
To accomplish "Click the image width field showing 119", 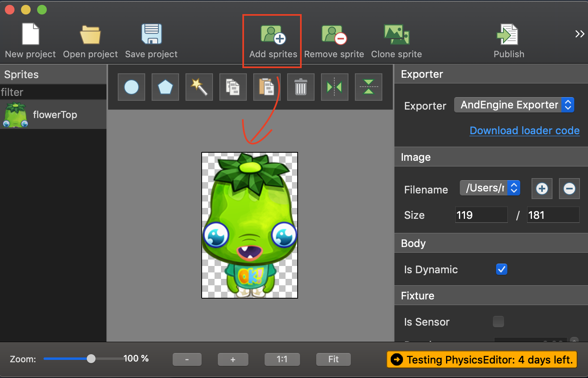I will point(481,215).
